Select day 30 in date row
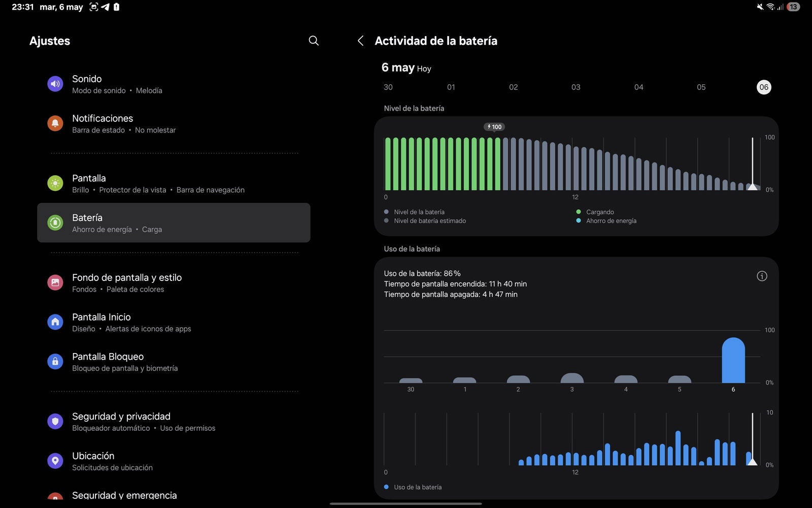The height and width of the screenshot is (508, 812). coord(388,87)
